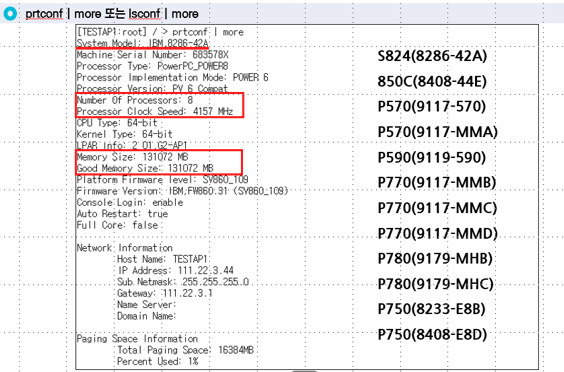Select model label 'P770(9117-MMB)'
Viewport: 564px width, 372px height.
[437, 183]
